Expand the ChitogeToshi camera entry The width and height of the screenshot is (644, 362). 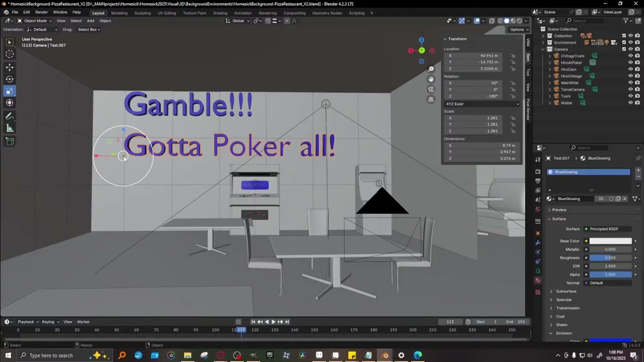click(550, 56)
